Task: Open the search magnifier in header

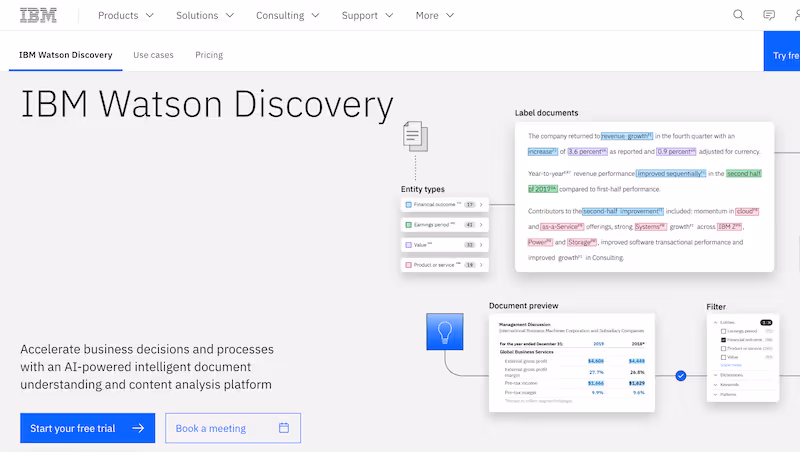Action: [x=738, y=15]
